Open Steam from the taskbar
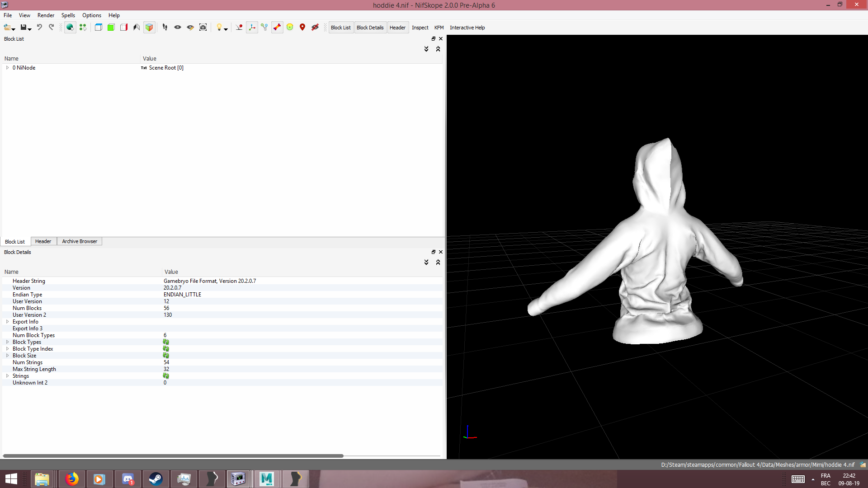Screen dimensions: 868x488 tap(156, 479)
